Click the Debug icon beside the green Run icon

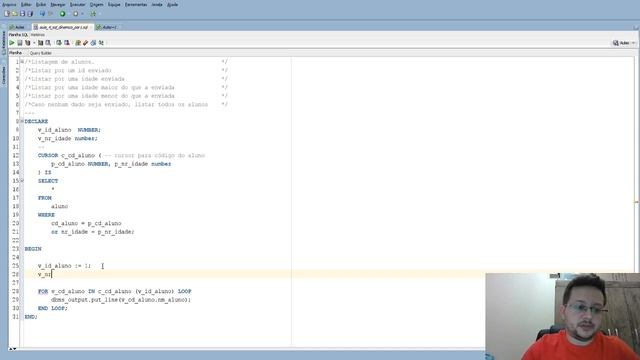pos(76,14)
